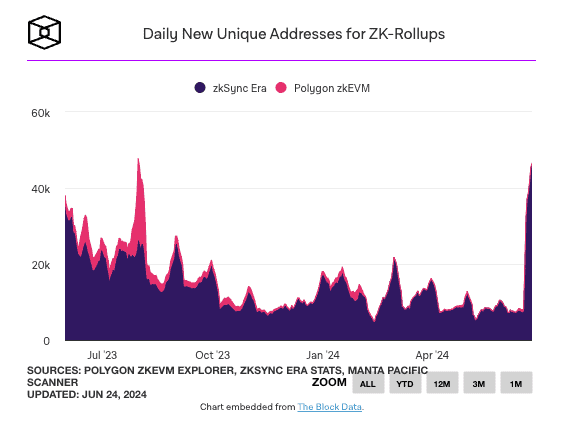The height and width of the screenshot is (432, 565).
Task: Select the 3M zoom range
Action: [479, 384]
